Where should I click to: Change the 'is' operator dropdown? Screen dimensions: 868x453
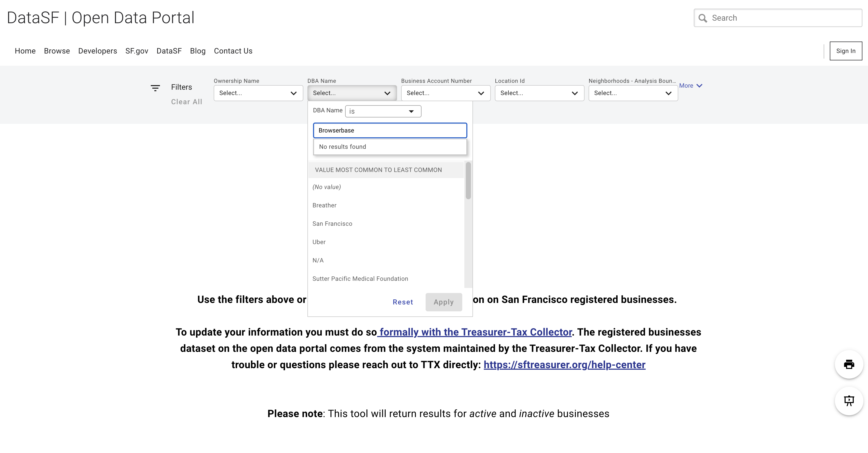pos(383,111)
